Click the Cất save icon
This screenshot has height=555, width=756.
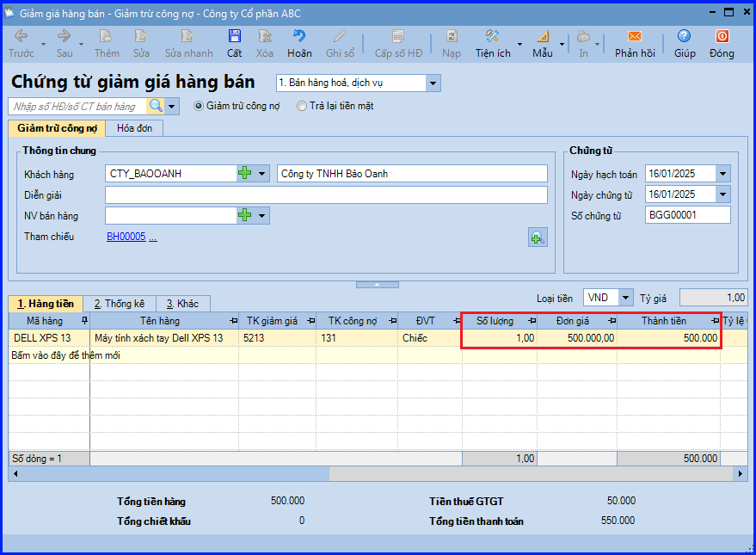(234, 37)
